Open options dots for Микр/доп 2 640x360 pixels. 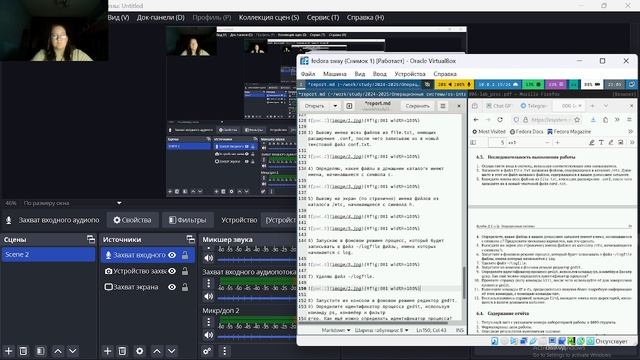(209, 322)
